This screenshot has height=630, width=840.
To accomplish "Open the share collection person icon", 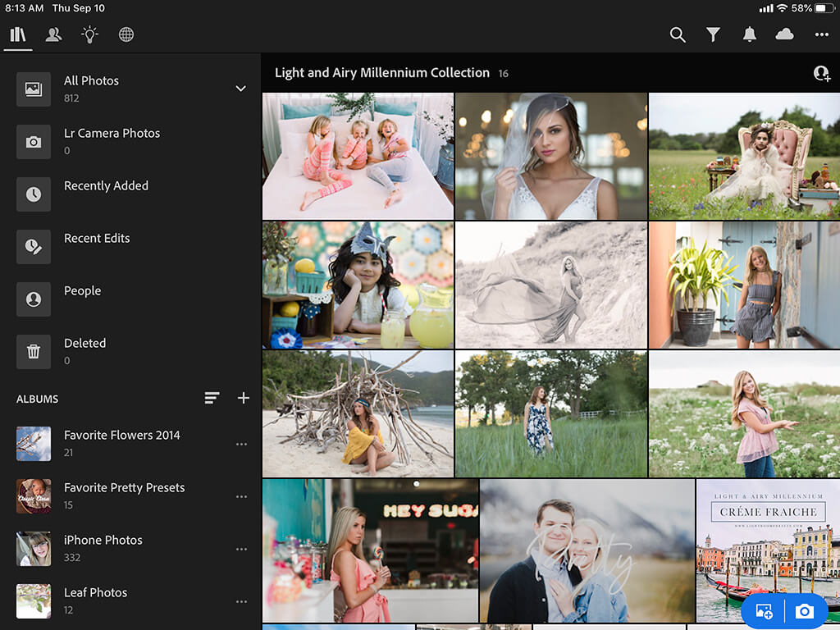I will click(x=821, y=73).
